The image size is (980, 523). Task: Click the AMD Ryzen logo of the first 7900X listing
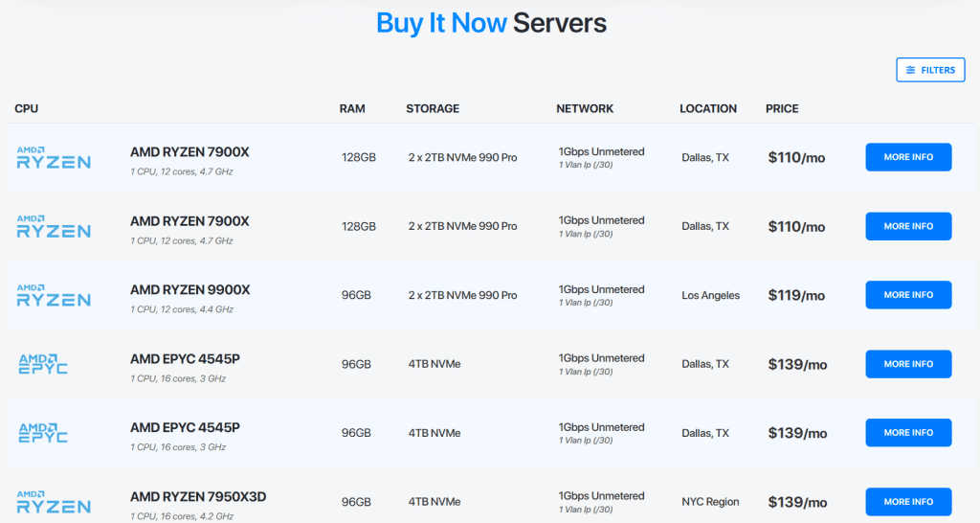(x=54, y=158)
